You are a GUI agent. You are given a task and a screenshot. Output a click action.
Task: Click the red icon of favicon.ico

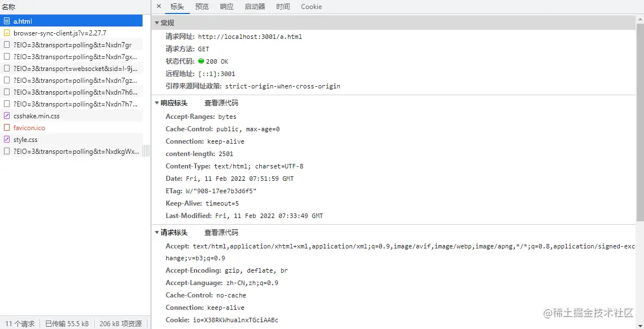pos(7,128)
